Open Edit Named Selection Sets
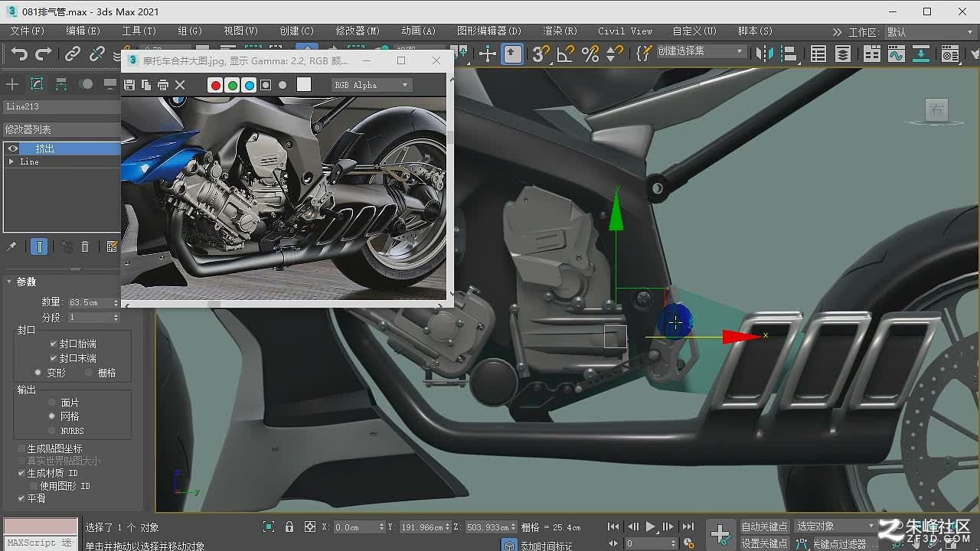The height and width of the screenshot is (551, 980). (x=643, y=54)
